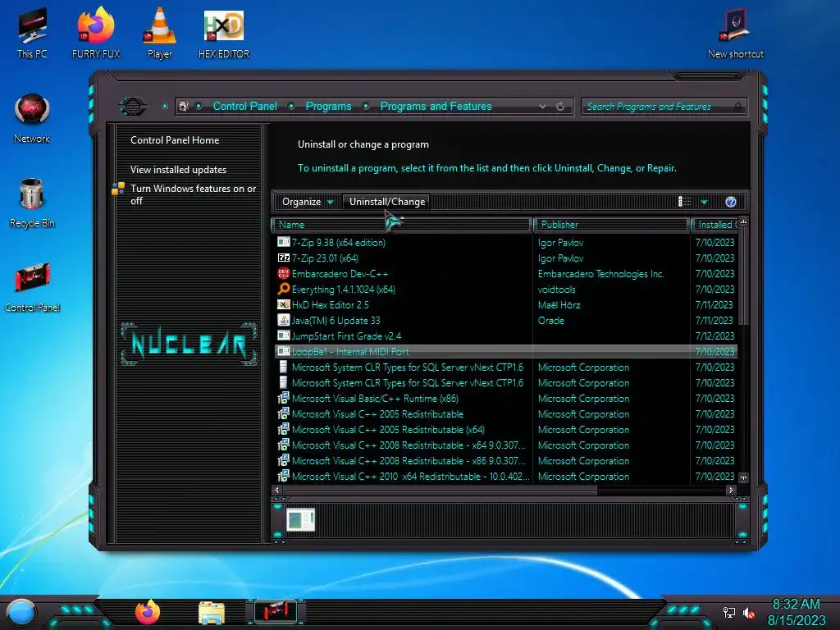Click the refresh icon in address bar
The height and width of the screenshot is (630, 840).
(x=560, y=106)
